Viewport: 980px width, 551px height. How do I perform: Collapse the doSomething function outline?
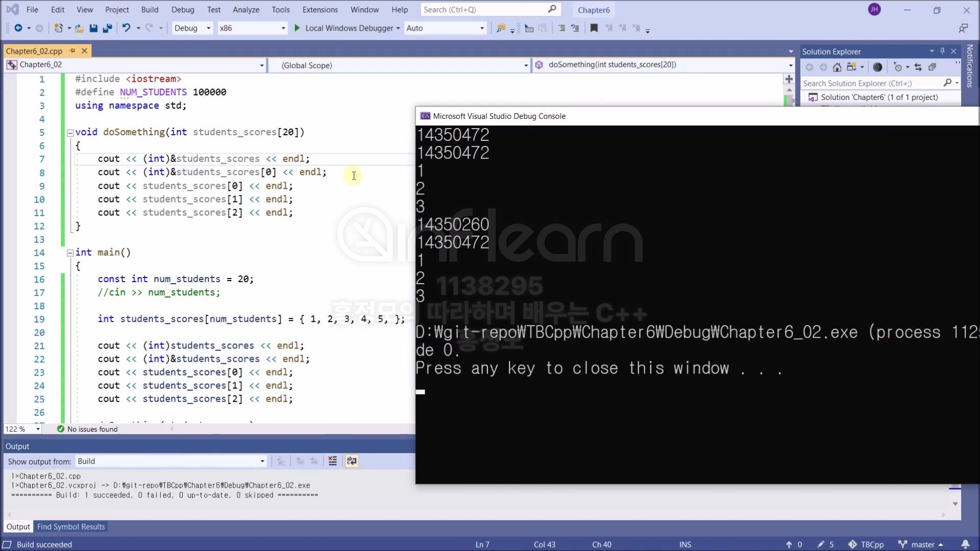(70, 133)
